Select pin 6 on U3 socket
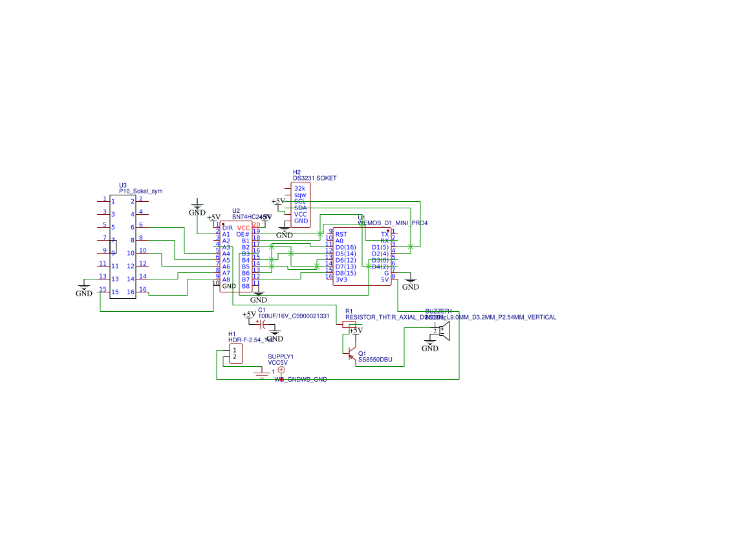756x535 pixels. 133,227
